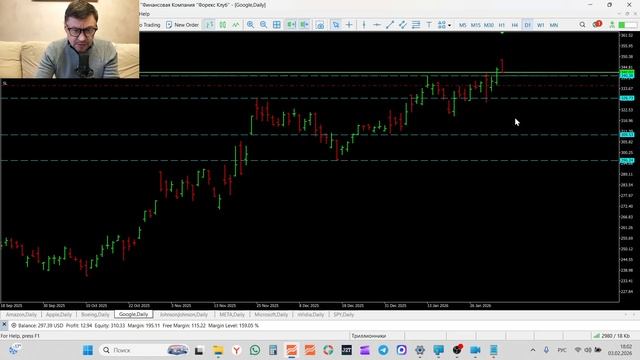Open the shapes and arrows dropdown
The width and height of the screenshot is (640, 360).
pos(444,25)
